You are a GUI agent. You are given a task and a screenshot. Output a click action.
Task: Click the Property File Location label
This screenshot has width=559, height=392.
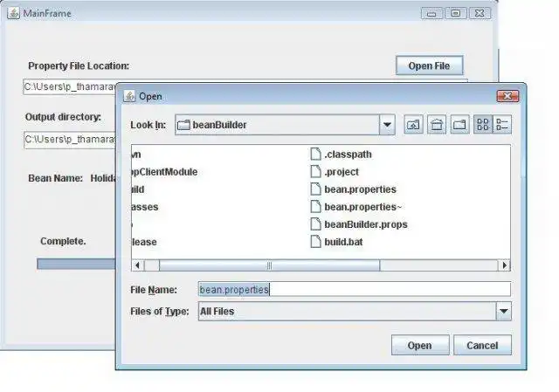click(x=79, y=66)
